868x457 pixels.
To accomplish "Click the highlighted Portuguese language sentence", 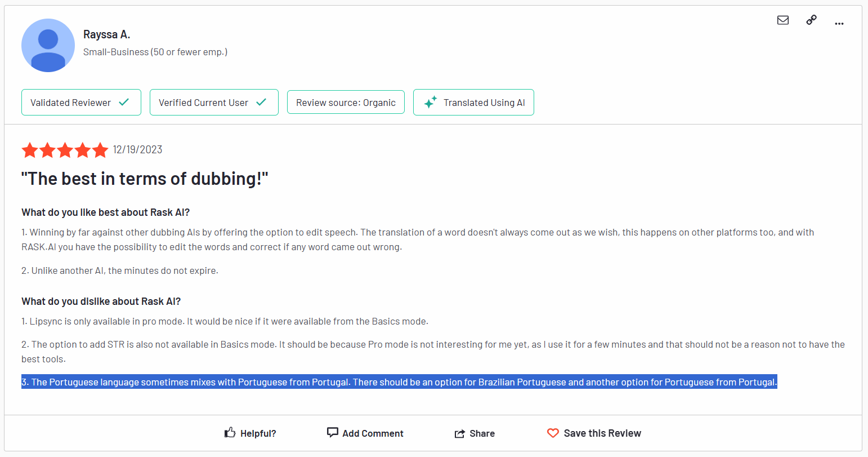I will (399, 382).
